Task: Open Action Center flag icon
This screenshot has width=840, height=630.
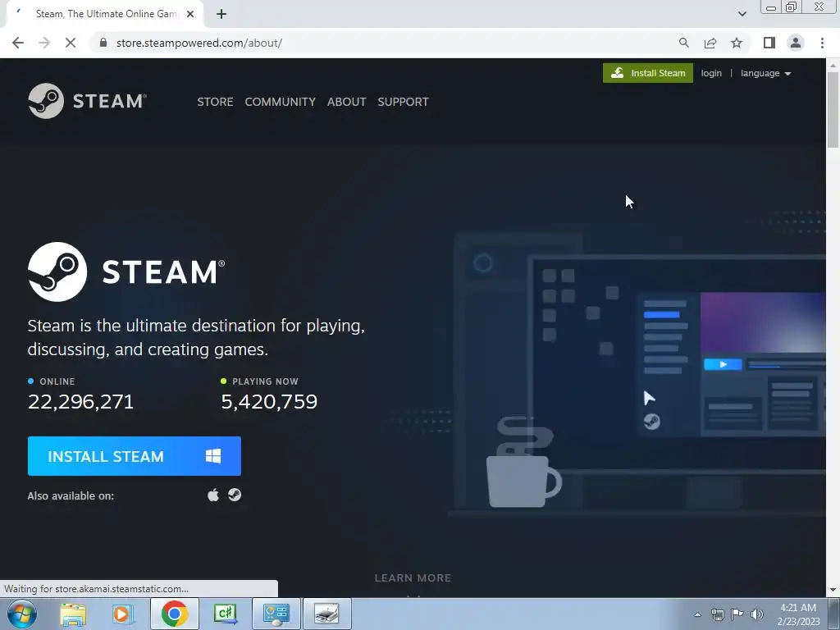Action: (737, 614)
